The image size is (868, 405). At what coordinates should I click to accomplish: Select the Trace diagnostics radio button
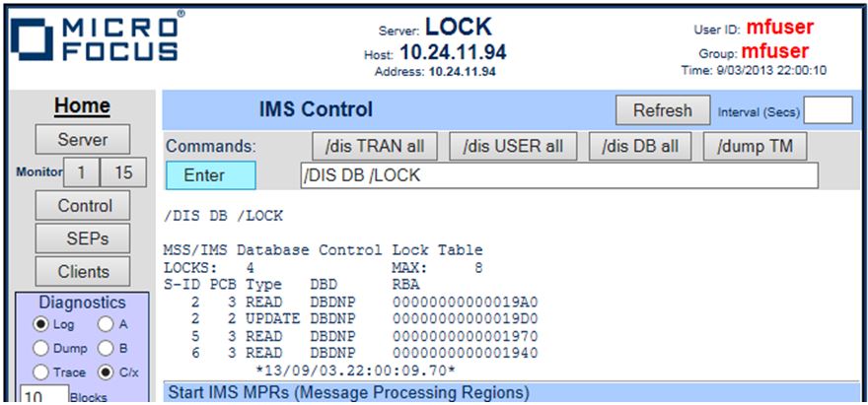pos(42,371)
